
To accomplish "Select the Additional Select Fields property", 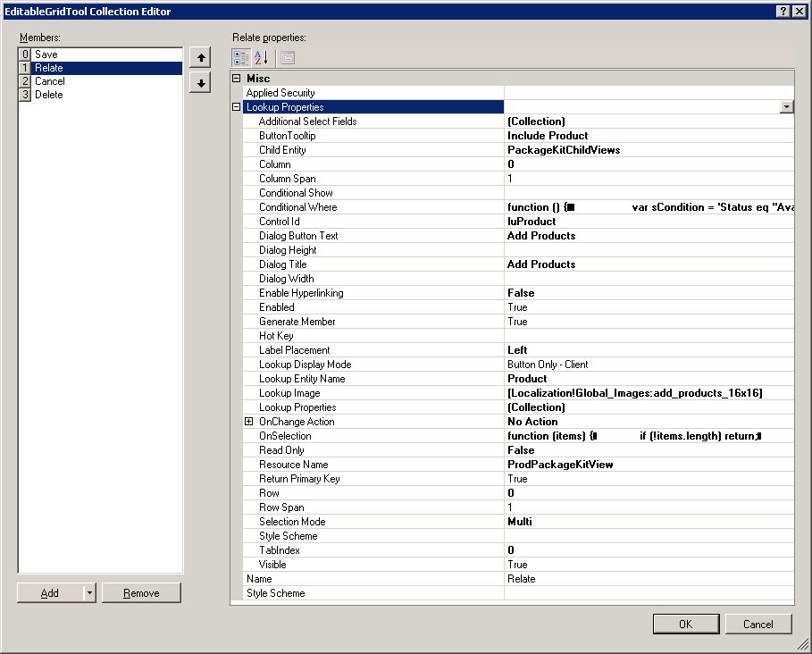I will point(307,122).
